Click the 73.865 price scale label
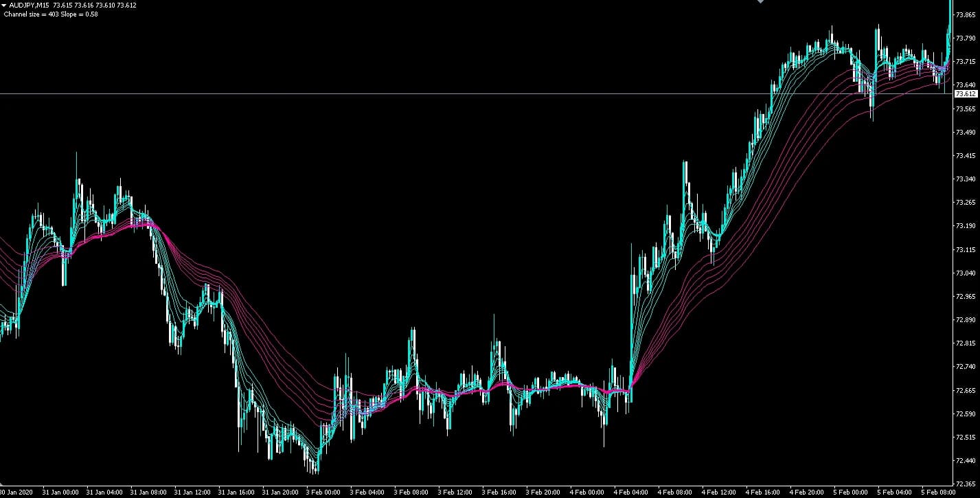Image resolution: width=980 pixels, height=498 pixels. (x=966, y=15)
